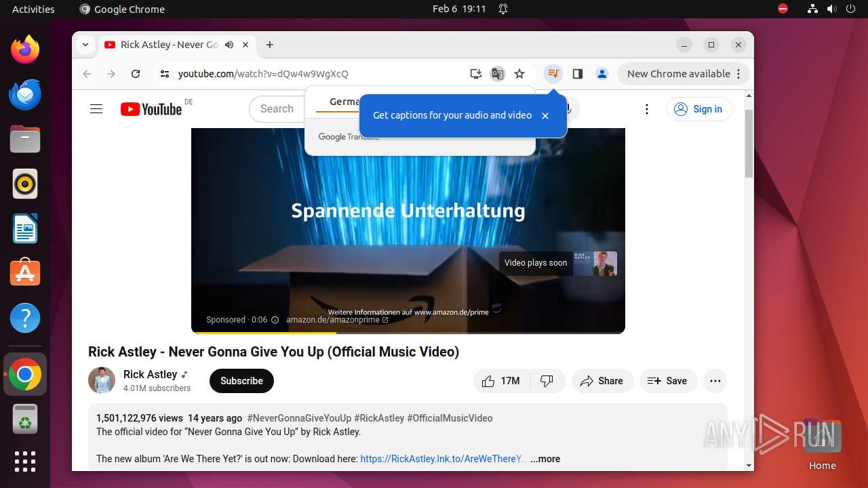Open system volume indicator in top bar
The width and height of the screenshot is (868, 488).
(x=831, y=9)
